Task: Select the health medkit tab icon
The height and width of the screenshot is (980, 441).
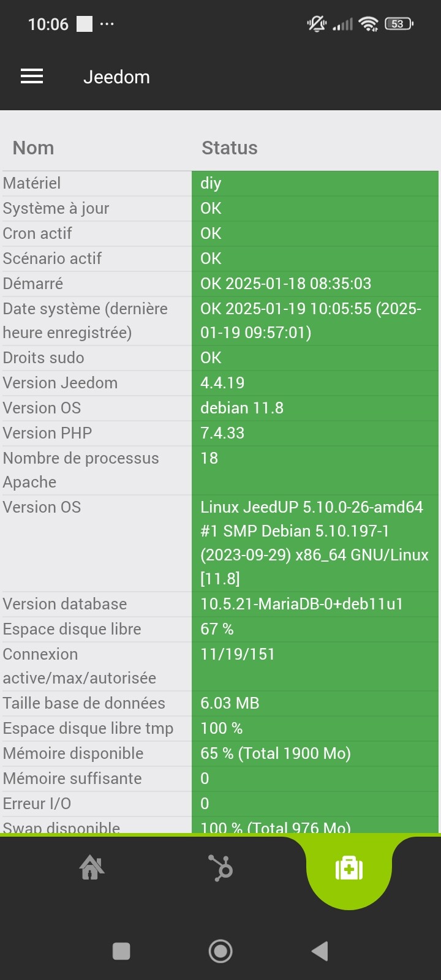Action: click(349, 868)
